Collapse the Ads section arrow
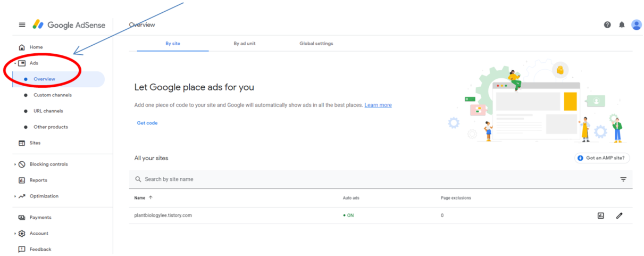 15,63
